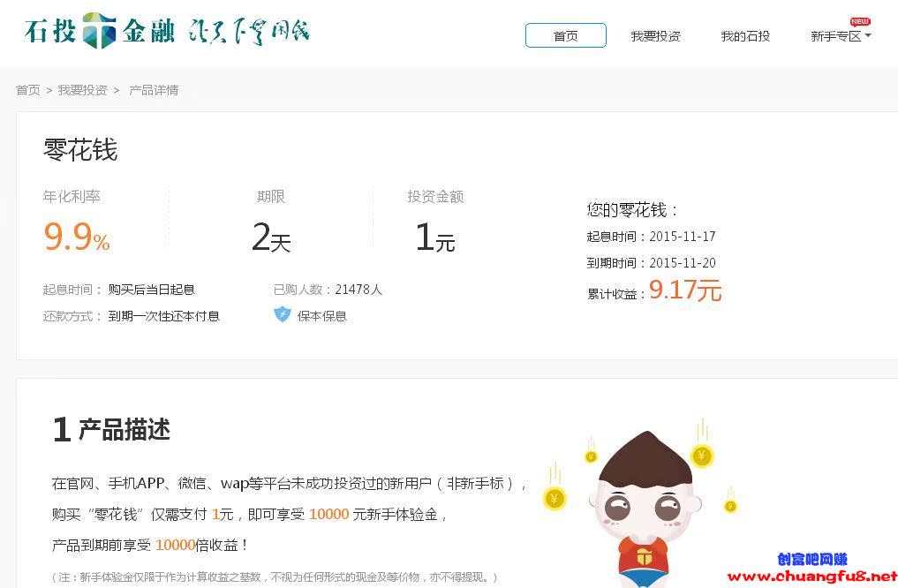Click the 期限 label
The width and height of the screenshot is (898, 588).
click(271, 196)
